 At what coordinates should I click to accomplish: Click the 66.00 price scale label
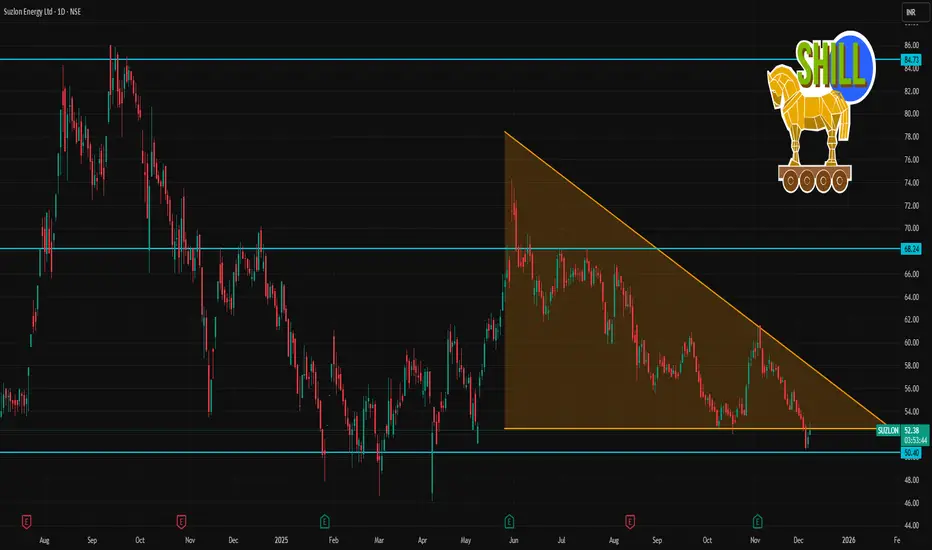pyautogui.click(x=911, y=274)
